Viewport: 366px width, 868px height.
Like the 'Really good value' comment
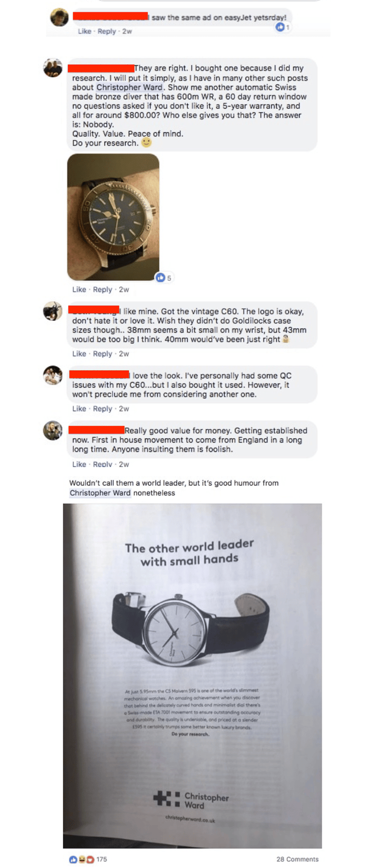click(79, 464)
